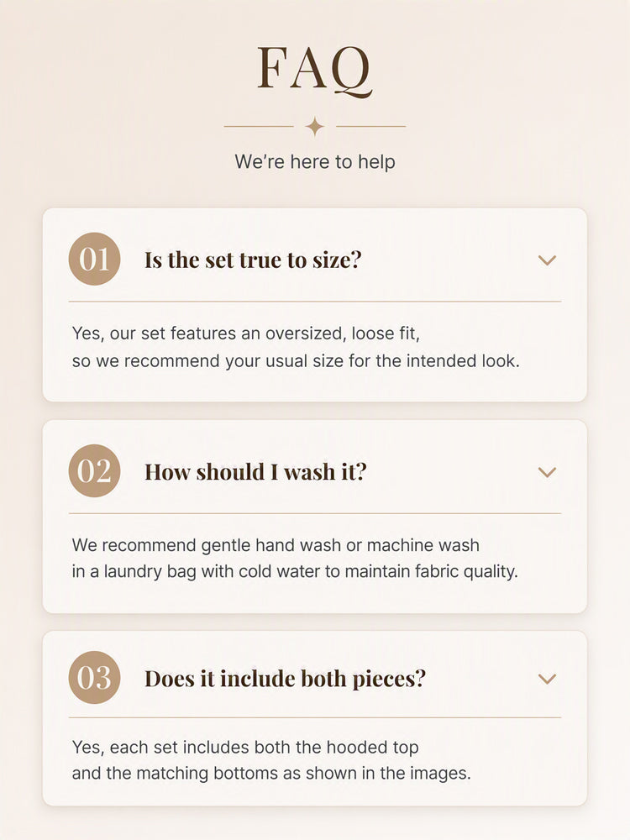This screenshot has width=630, height=840.
Task: Click the divider line under the both pieces question
Action: pos(315,717)
